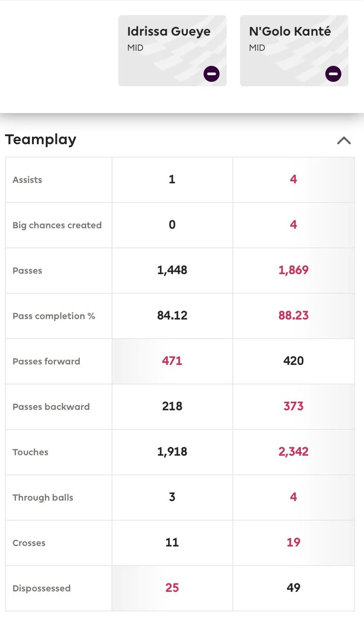Click Kanté's Passes backward value 373
This screenshot has height=627, width=364.
pos(293,406)
